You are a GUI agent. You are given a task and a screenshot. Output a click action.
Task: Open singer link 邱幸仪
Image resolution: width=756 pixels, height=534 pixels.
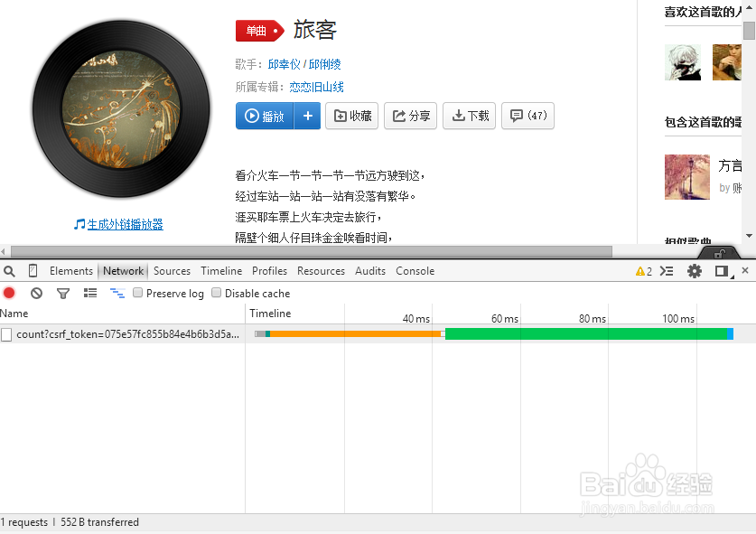coord(284,64)
